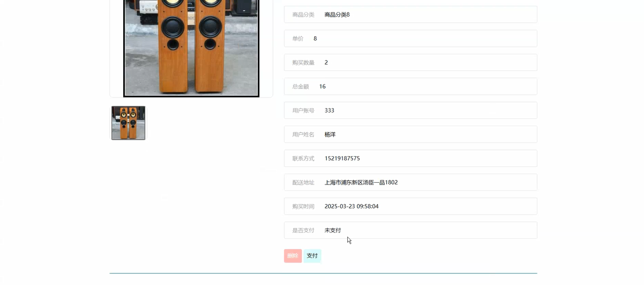644x285 pixels.
Task: Click the 支付 payment button
Action: [x=312, y=255]
